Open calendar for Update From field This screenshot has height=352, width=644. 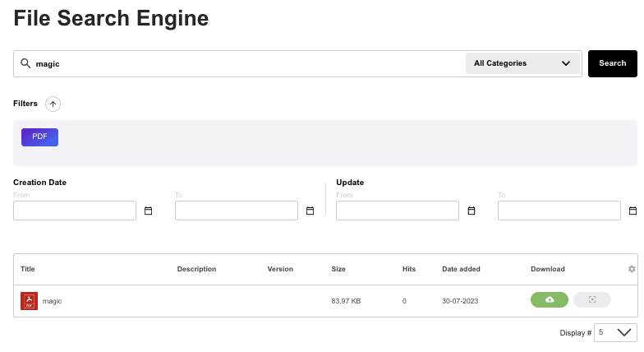(471, 211)
